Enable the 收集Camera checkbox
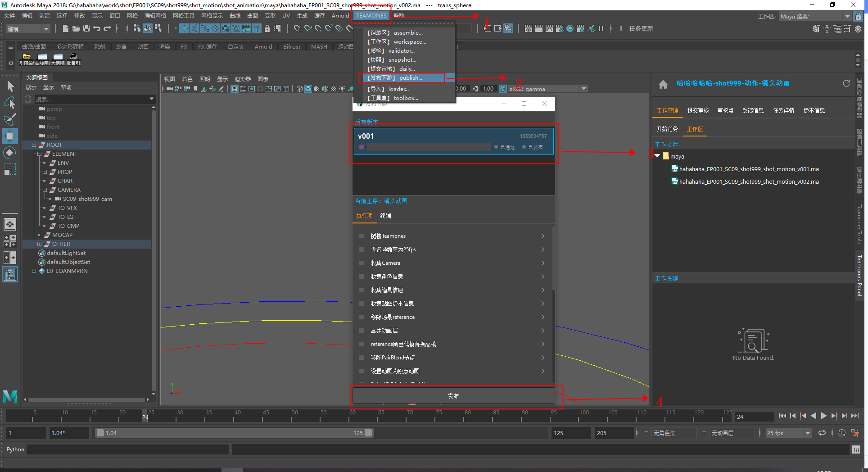The width and height of the screenshot is (868, 472). pyautogui.click(x=362, y=263)
